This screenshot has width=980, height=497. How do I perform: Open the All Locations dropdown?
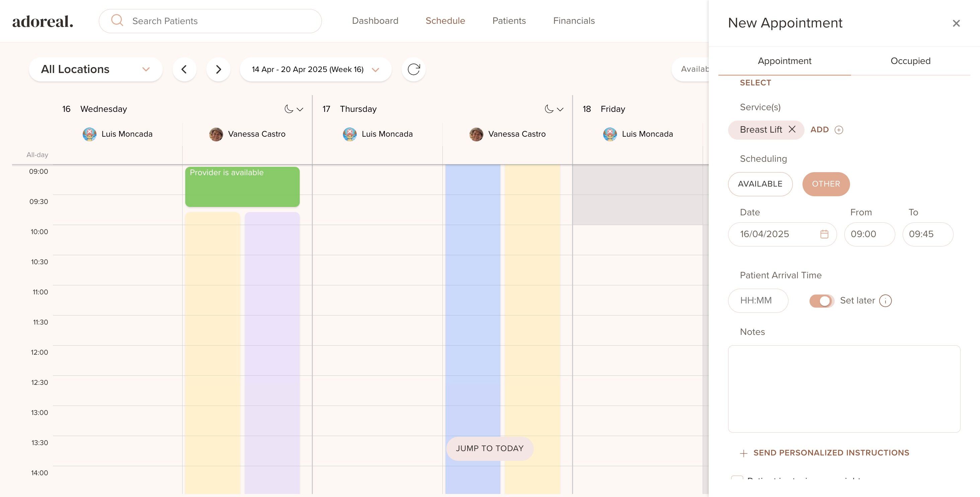(x=95, y=69)
